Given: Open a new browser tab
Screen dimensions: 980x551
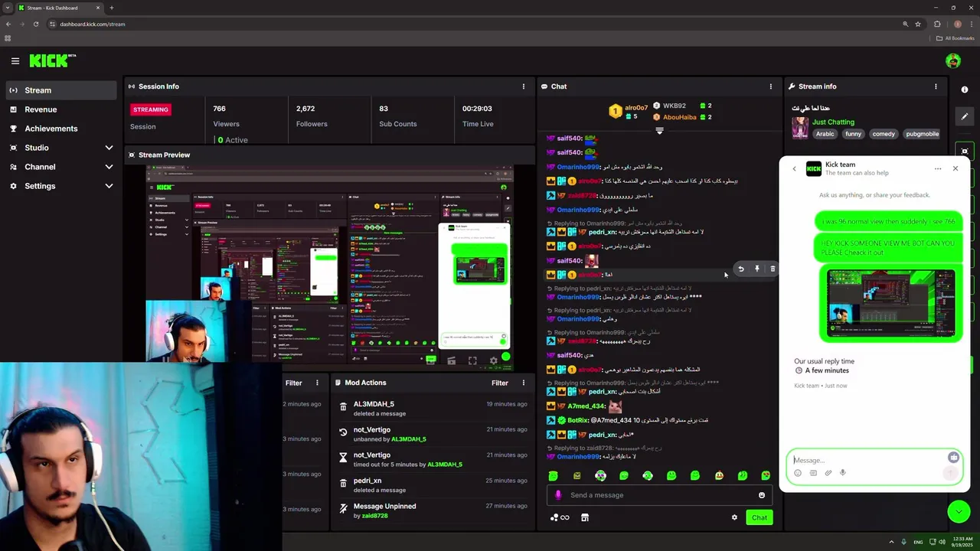Looking at the screenshot, I should coord(112,8).
